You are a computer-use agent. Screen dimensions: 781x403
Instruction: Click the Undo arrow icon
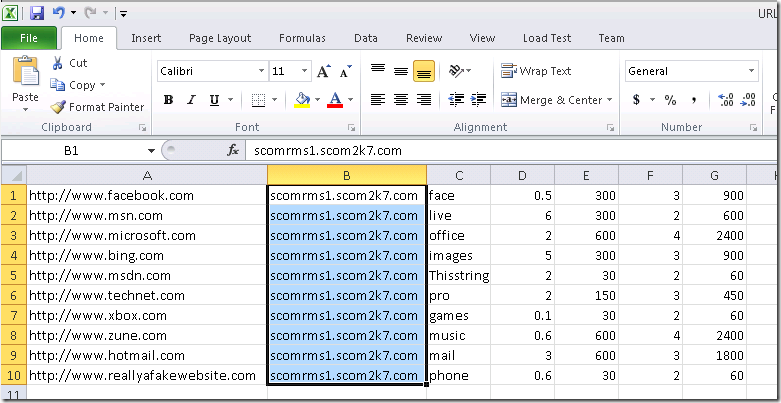click(59, 13)
